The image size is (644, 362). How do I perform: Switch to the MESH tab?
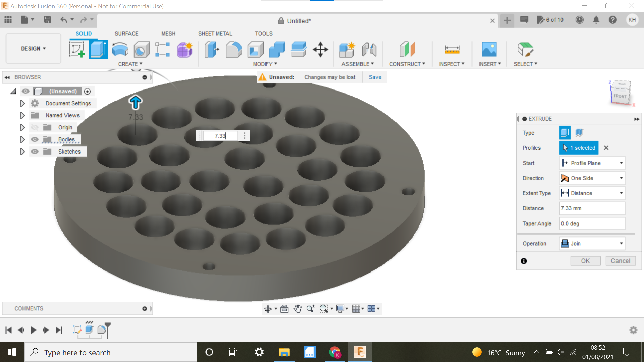click(168, 34)
